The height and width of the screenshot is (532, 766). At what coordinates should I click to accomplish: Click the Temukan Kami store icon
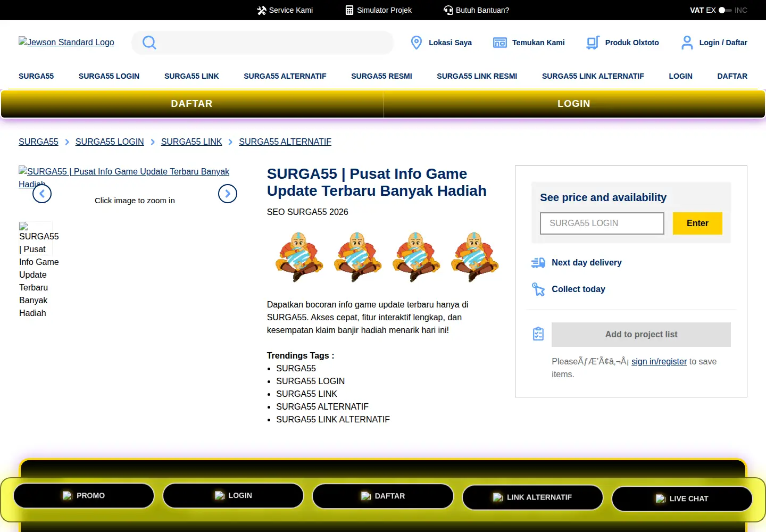500,43
